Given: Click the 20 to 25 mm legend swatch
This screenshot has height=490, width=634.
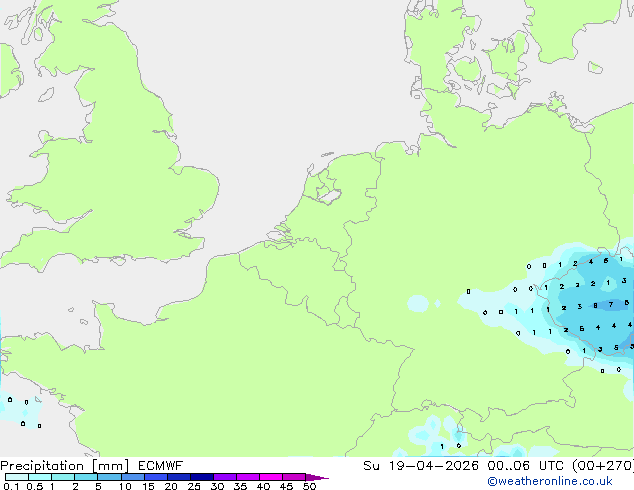Looking at the screenshot, I should pyautogui.click(x=179, y=477).
